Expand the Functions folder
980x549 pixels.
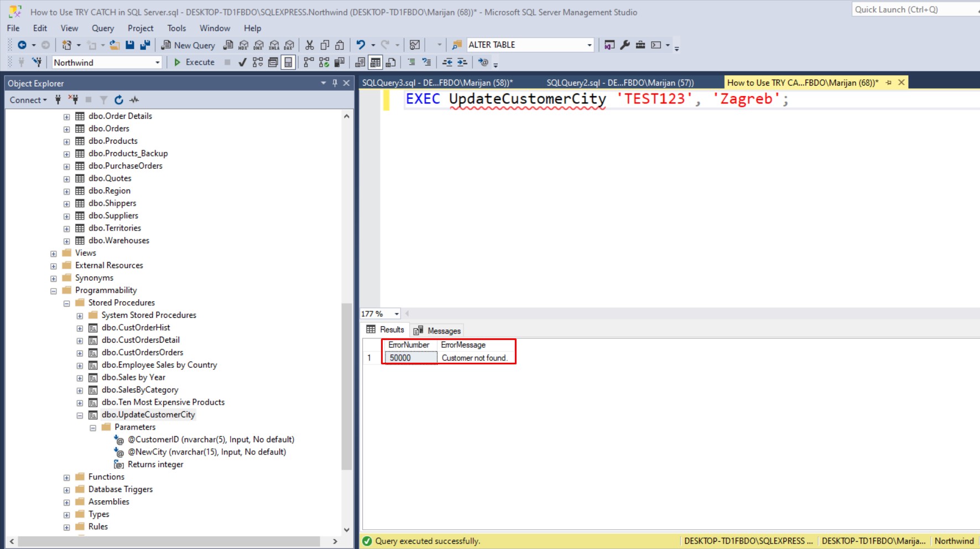coord(66,478)
